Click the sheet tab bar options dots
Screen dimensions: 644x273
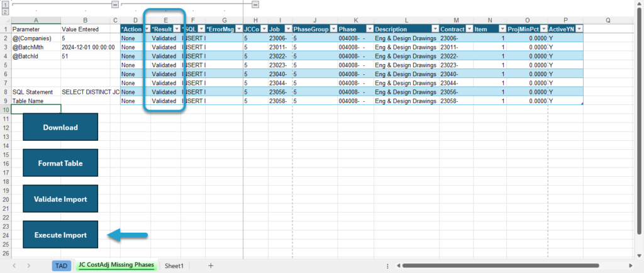pyautogui.click(x=387, y=265)
